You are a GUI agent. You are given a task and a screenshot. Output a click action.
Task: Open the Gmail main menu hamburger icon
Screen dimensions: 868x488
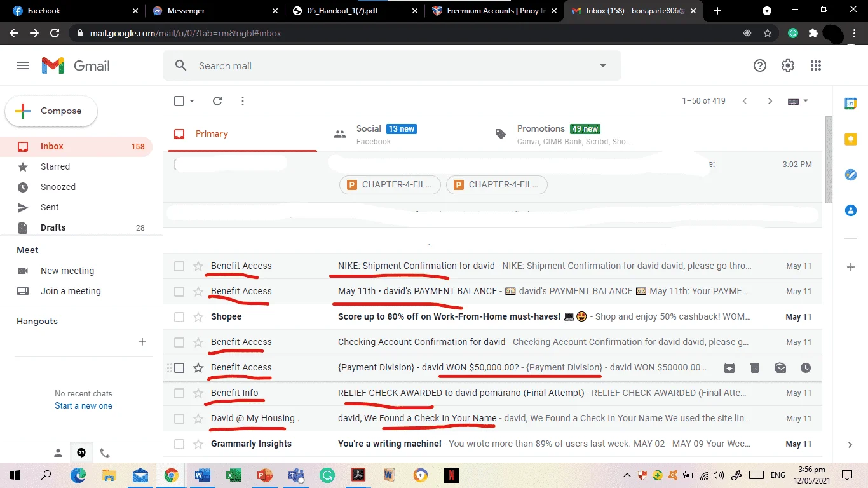click(23, 65)
